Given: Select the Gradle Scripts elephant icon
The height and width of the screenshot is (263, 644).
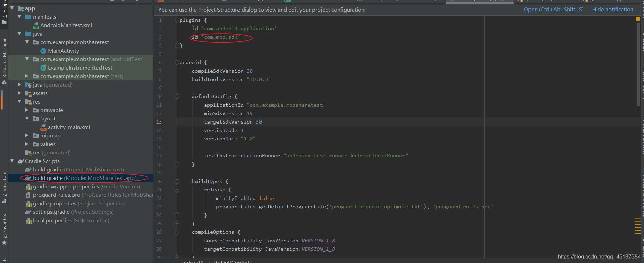Looking at the screenshot, I should (x=21, y=161).
